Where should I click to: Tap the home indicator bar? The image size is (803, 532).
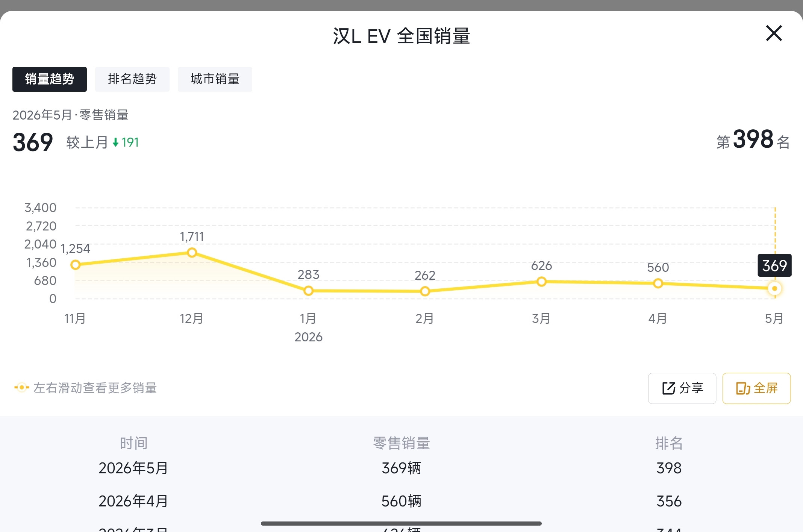401,523
